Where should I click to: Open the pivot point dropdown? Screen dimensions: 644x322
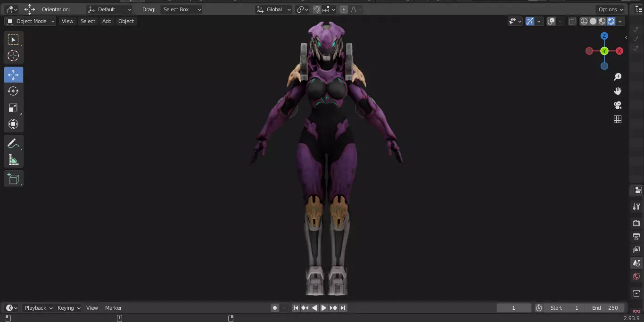[302, 9]
